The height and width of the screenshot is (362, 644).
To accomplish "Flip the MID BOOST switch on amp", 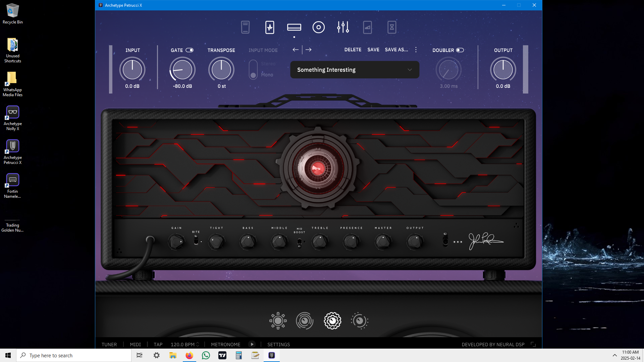I will click(x=300, y=242).
